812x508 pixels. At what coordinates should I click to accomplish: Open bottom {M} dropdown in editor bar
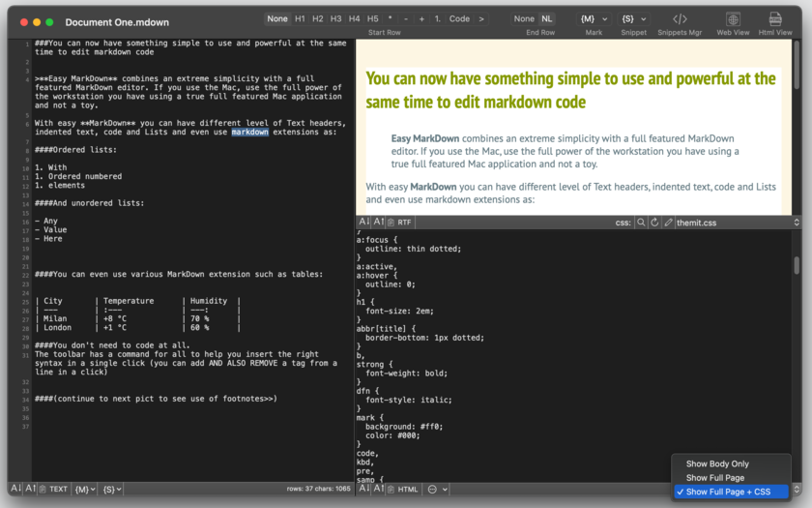85,489
